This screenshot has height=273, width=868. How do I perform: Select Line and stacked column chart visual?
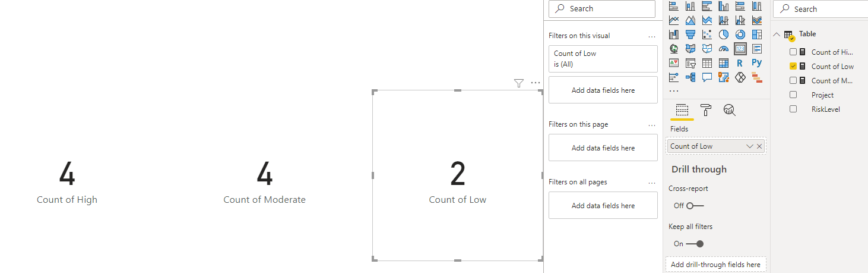point(724,20)
